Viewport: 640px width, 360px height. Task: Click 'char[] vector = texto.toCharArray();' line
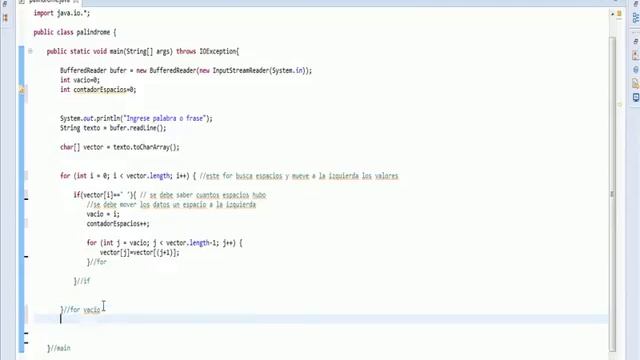pos(120,147)
